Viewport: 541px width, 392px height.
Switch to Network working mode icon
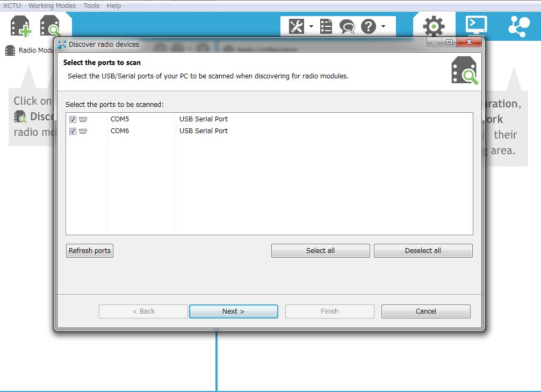pos(519,26)
